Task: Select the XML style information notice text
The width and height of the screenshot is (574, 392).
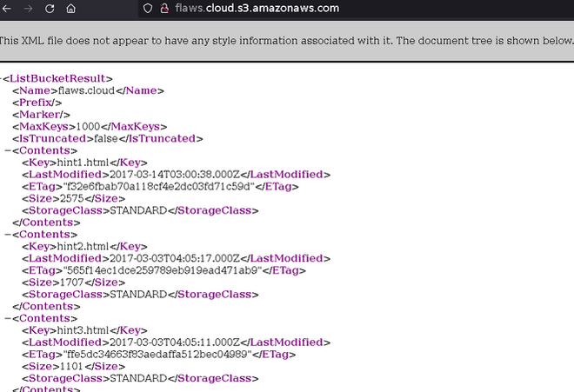Action: click(x=286, y=40)
